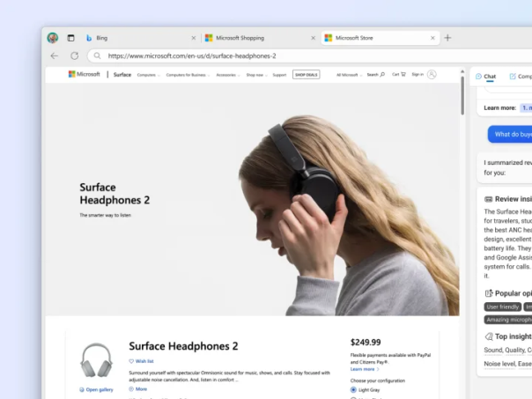
Task: Open the shopping cart icon
Action: (398, 75)
